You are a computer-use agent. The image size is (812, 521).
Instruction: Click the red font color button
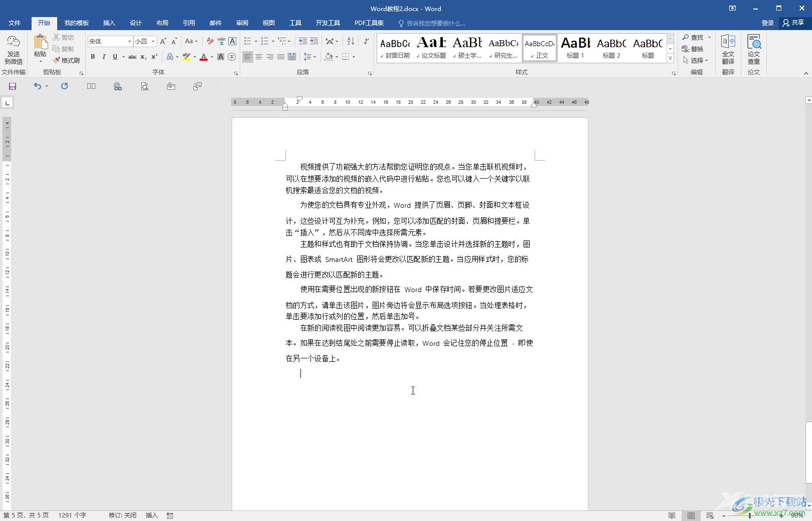(x=204, y=57)
